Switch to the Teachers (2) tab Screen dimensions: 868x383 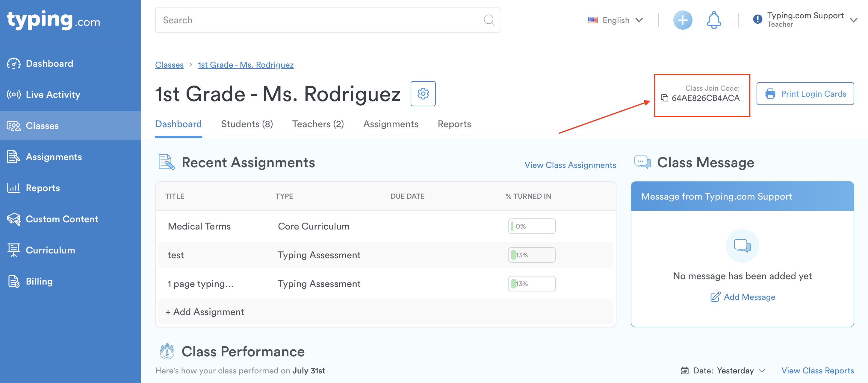point(318,124)
